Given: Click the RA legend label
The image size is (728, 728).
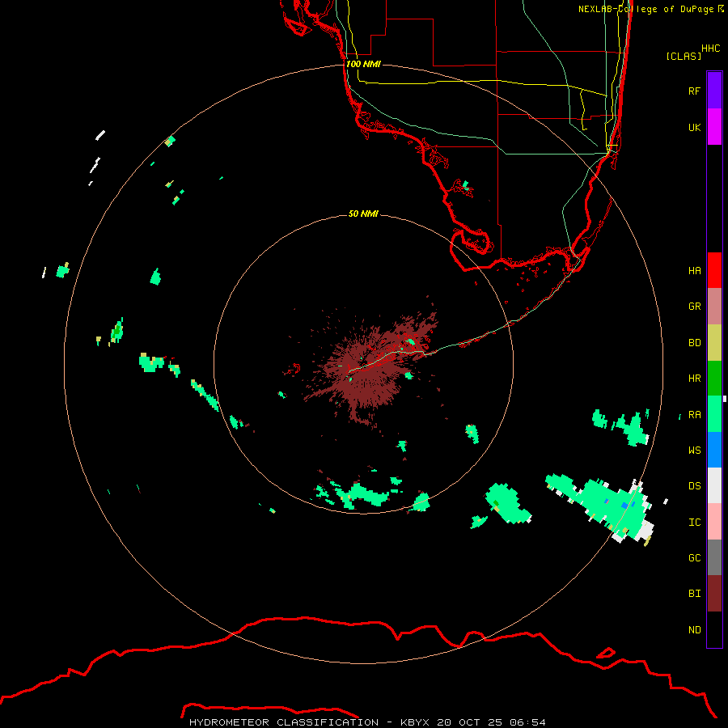Looking at the screenshot, I should coord(694,415).
